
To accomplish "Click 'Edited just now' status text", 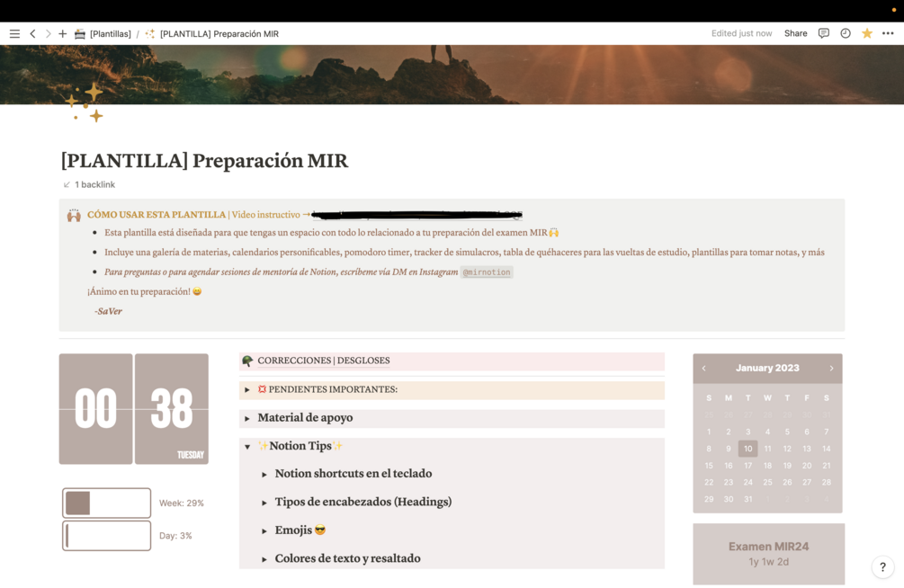I will [741, 33].
